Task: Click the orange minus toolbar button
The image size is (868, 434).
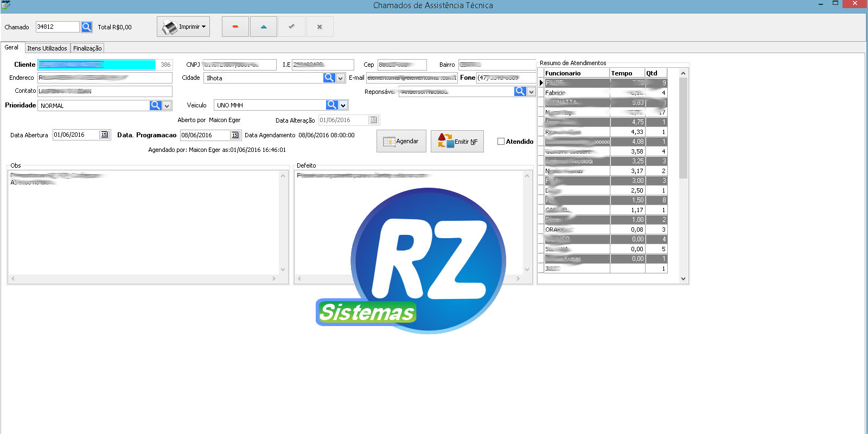Action: 235,27
